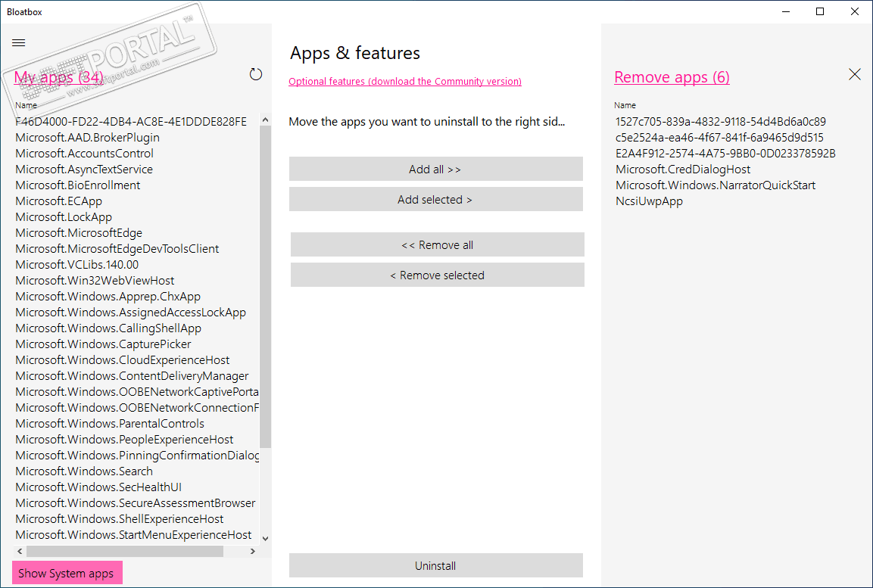The image size is (873, 588).
Task: Click the Uninstall button
Action: click(435, 566)
